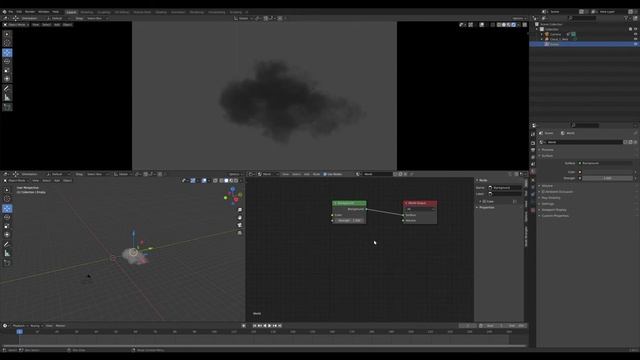Toggle X-ray in the top viewport header
The width and height of the screenshot is (640, 360).
[492, 25]
